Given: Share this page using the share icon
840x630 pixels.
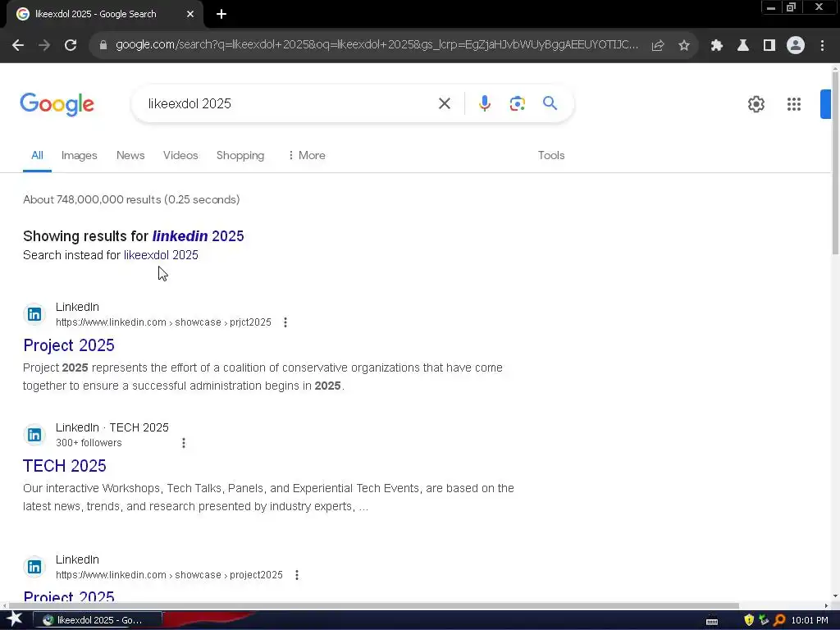Looking at the screenshot, I should point(658,46).
